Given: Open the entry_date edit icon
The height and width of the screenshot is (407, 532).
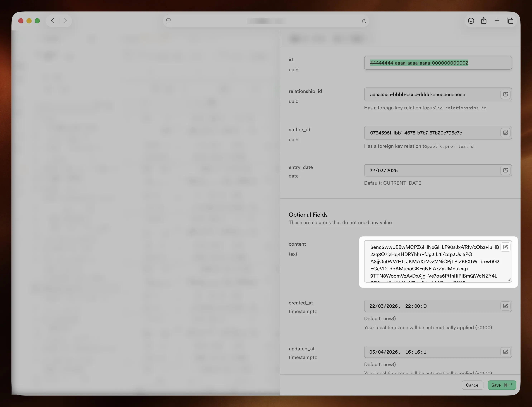Looking at the screenshot, I should coord(505,170).
